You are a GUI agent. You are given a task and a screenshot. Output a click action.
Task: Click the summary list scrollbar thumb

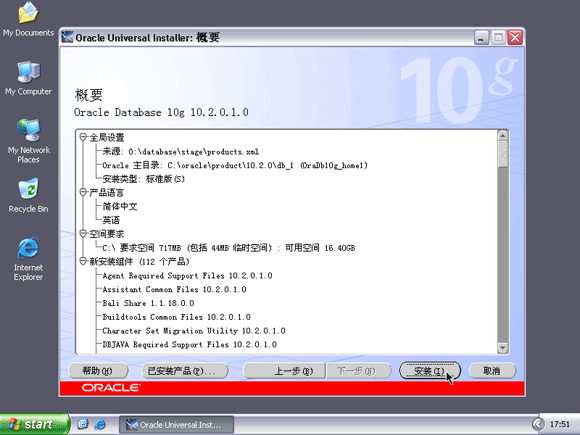pyautogui.click(x=503, y=154)
